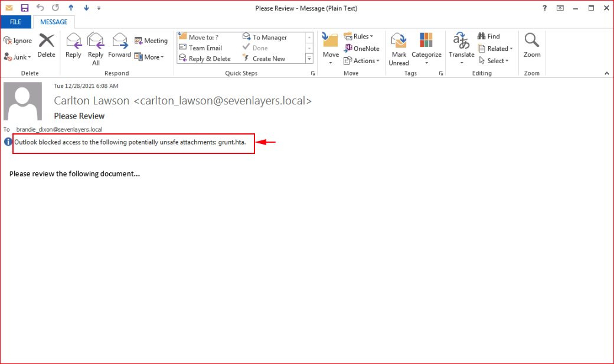Open Tags dialog launcher
Image resolution: width=614 pixels, height=364 pixels.
coord(441,73)
